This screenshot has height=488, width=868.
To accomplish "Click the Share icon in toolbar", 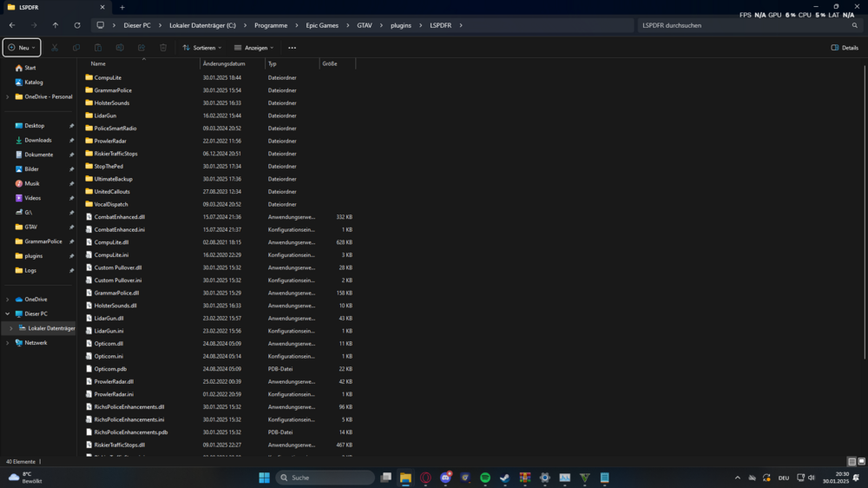I will [141, 48].
